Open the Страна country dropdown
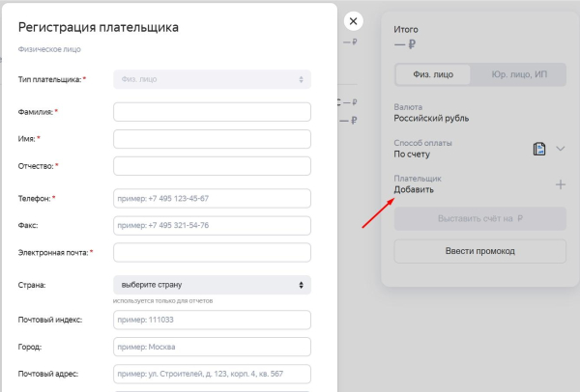The width and height of the screenshot is (580, 392). [x=212, y=285]
